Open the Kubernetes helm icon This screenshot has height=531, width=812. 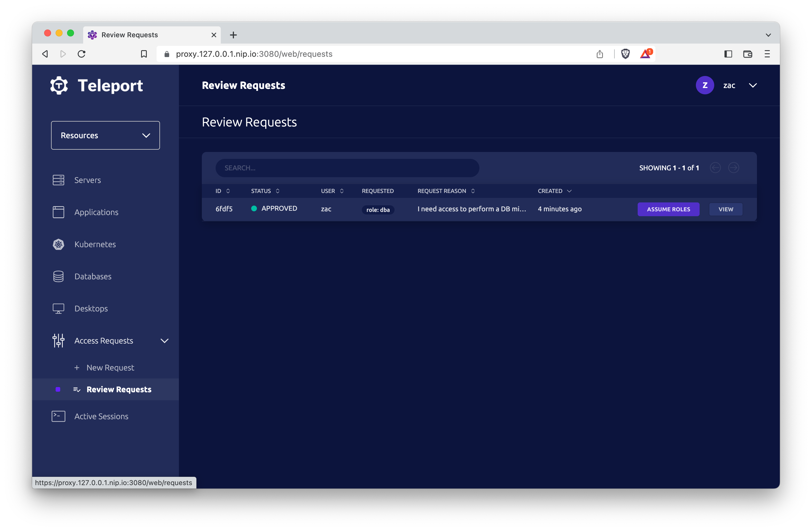58,244
